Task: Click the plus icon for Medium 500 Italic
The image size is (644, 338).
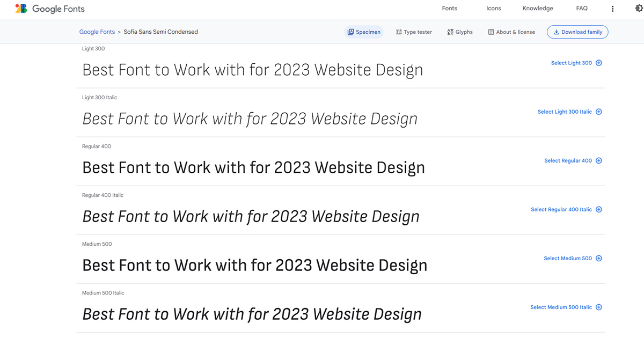Action: tap(599, 307)
